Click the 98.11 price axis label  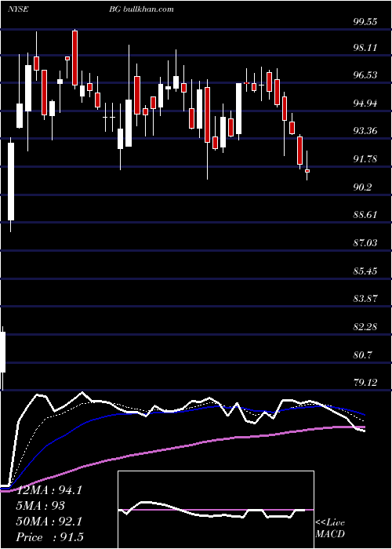[x=365, y=47]
